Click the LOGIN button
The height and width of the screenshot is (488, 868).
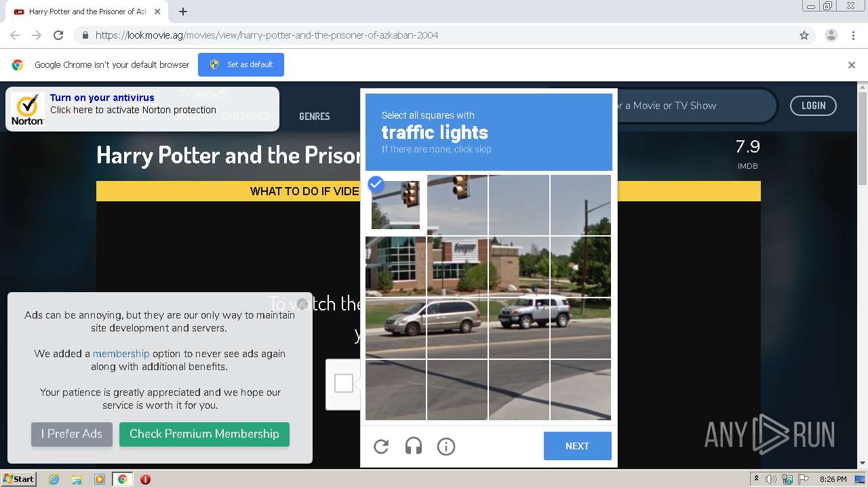point(813,106)
